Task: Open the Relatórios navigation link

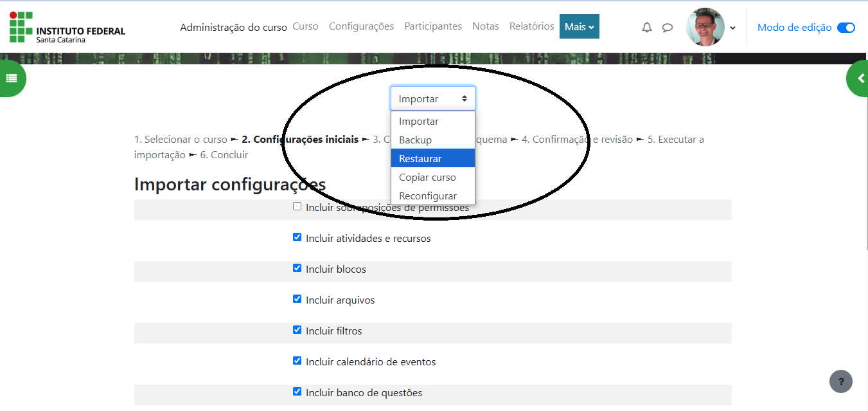Action: (531, 26)
